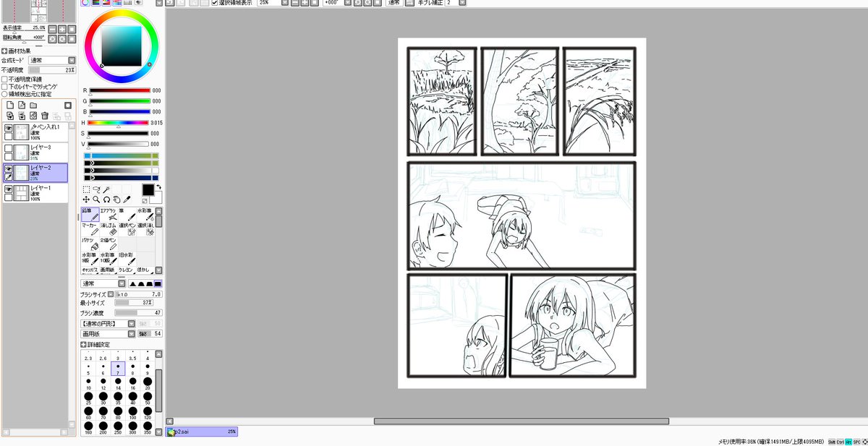
Task: Click the zoom out minus button under 表示倍率
Action: click(x=52, y=29)
